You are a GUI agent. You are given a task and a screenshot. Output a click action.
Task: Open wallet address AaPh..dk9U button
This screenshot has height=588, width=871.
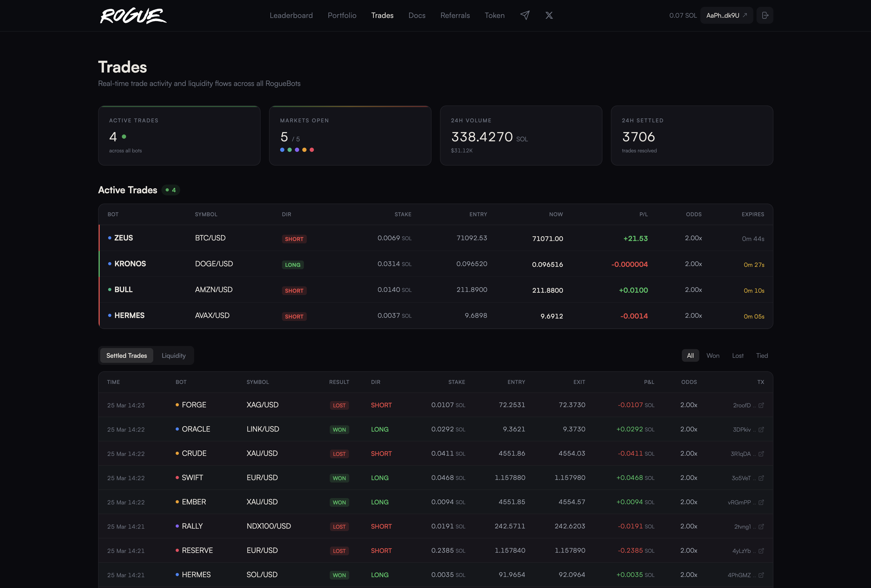coord(726,15)
